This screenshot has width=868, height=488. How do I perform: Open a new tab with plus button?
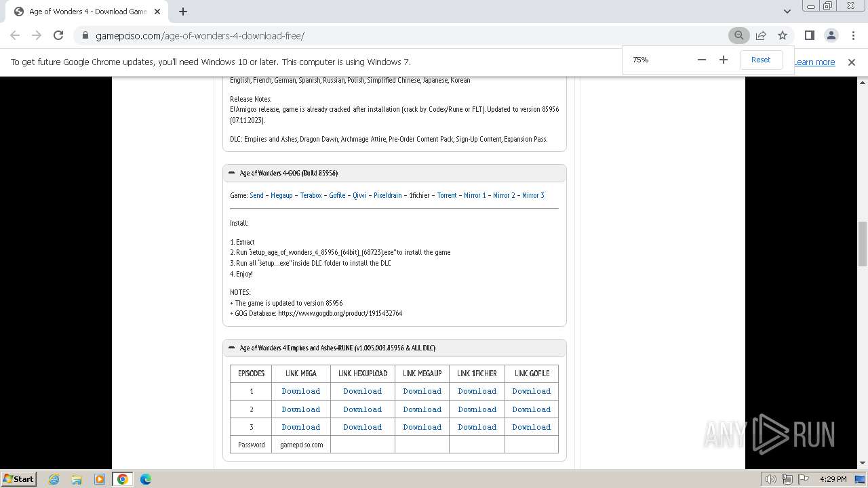tap(182, 12)
